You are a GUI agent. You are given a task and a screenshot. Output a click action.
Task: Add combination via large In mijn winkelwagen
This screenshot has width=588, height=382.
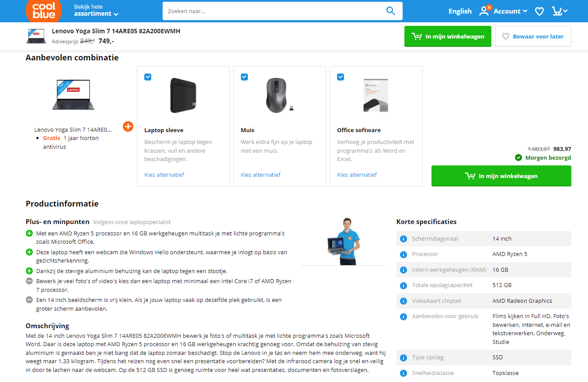501,176
